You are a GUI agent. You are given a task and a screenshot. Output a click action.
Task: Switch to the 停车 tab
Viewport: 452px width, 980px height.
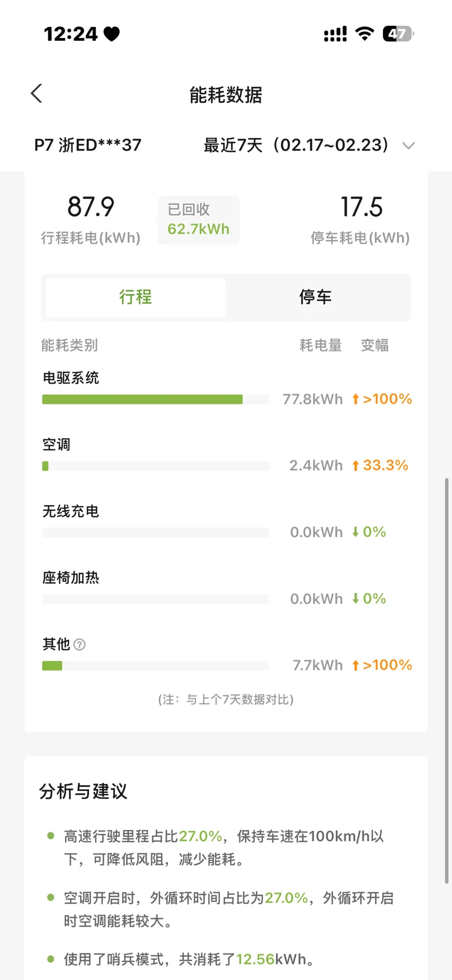click(315, 297)
